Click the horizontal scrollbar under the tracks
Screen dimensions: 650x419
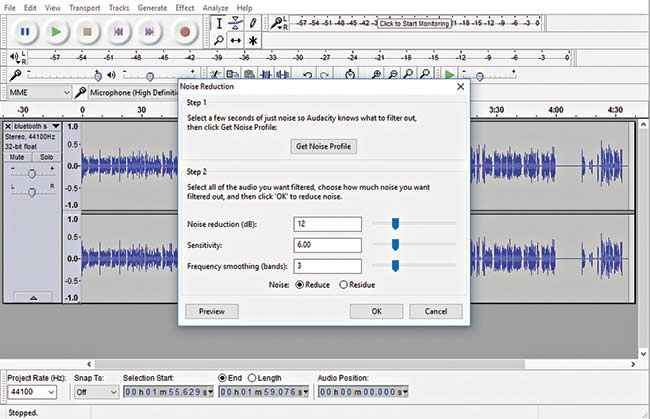(310, 364)
